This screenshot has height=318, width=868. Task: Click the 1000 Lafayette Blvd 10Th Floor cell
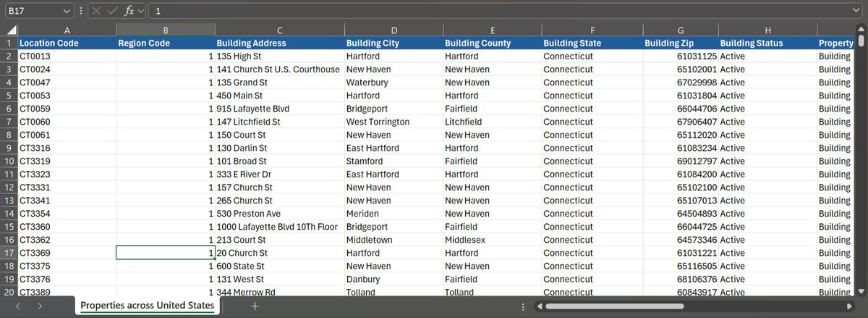pos(279,227)
